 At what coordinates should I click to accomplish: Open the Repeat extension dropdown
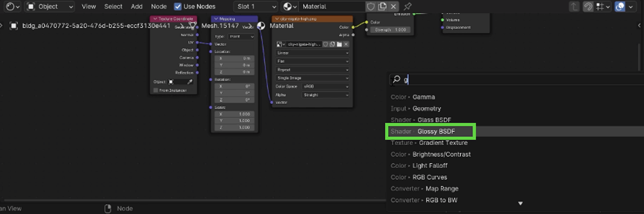(x=313, y=70)
